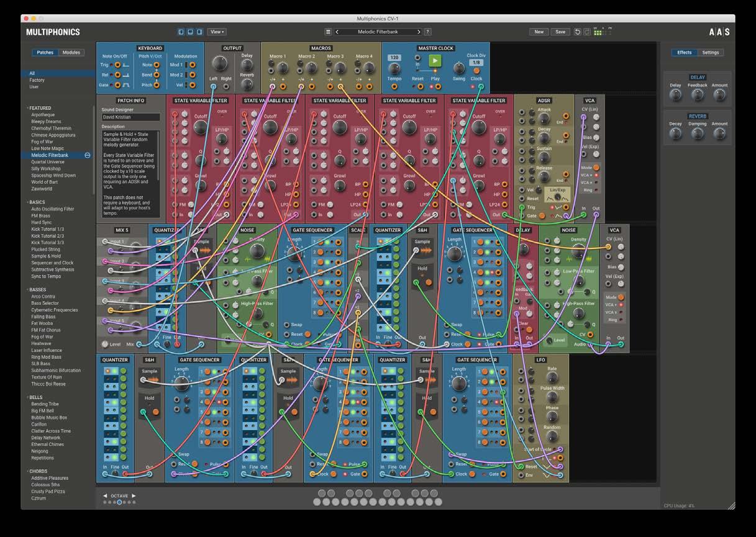Image resolution: width=756 pixels, height=537 pixels.
Task: Redo the action with redo icon
Action: pyautogui.click(x=587, y=32)
